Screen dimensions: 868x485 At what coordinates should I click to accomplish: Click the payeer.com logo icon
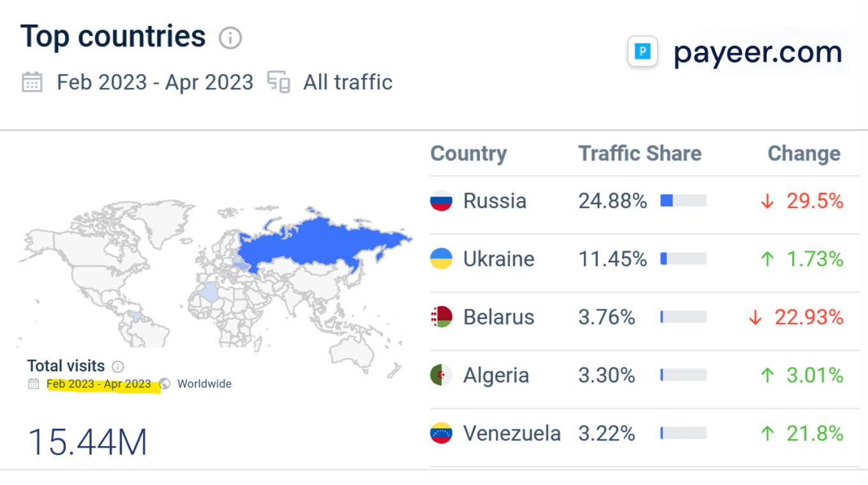[x=643, y=52]
